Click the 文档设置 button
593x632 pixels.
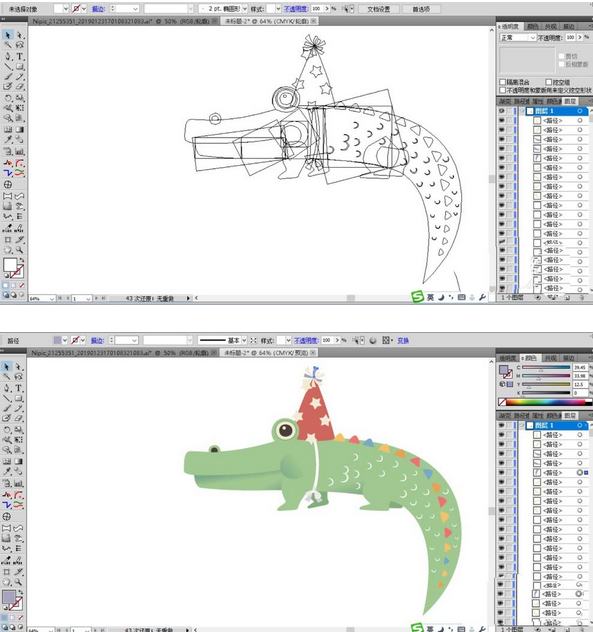(378, 9)
